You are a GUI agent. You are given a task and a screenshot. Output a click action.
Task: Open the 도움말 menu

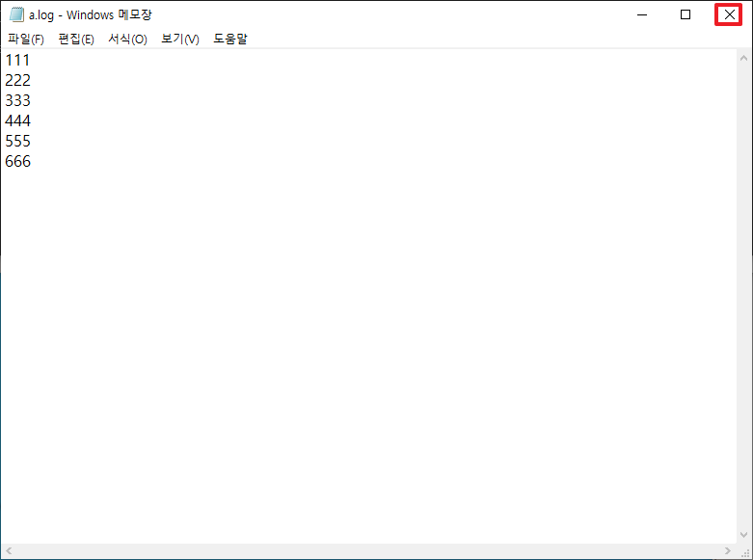230,39
